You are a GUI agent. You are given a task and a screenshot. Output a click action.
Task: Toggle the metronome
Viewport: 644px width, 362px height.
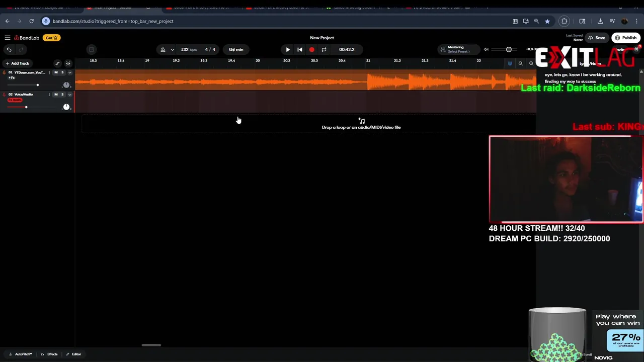click(163, 50)
